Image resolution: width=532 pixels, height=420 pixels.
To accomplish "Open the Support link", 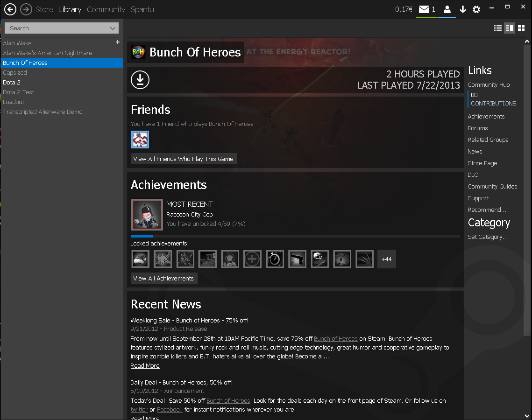I will [x=478, y=198].
